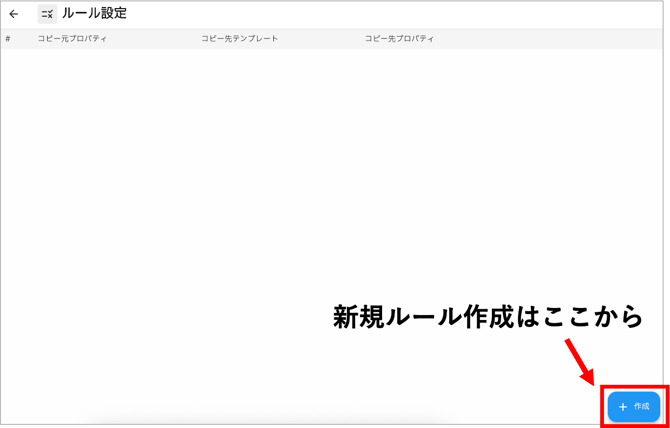Go back using the left arrow icon
This screenshot has width=670, height=428.
[14, 14]
